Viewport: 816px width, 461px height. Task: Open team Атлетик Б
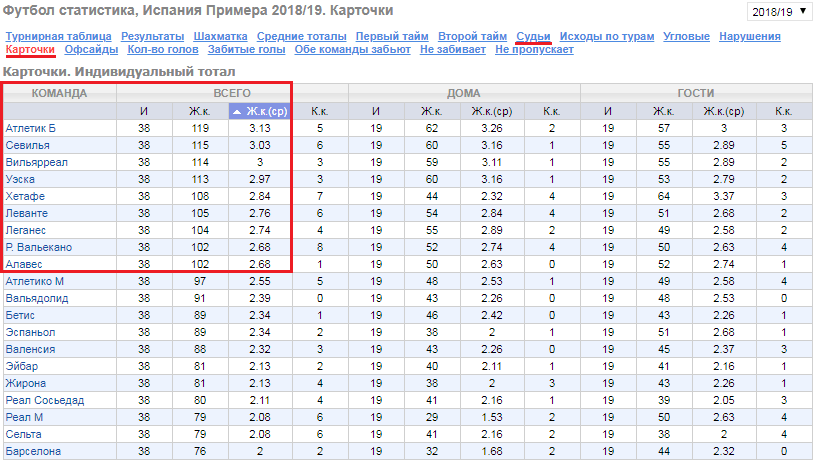[x=31, y=129]
